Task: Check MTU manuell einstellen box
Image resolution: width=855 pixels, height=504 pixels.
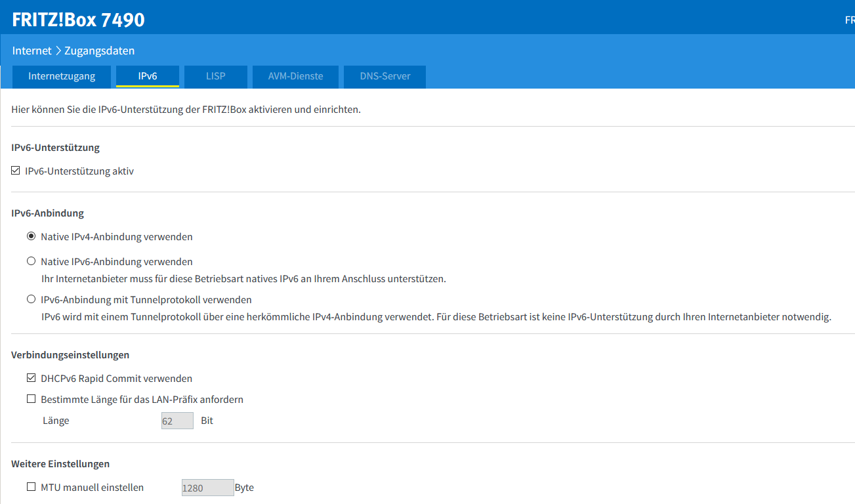Action: click(31, 487)
